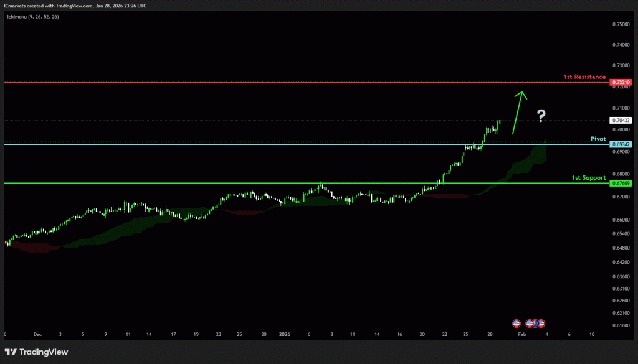The height and width of the screenshot is (364, 638).
Task: Click the Feb label on time axis
Action: point(522,334)
